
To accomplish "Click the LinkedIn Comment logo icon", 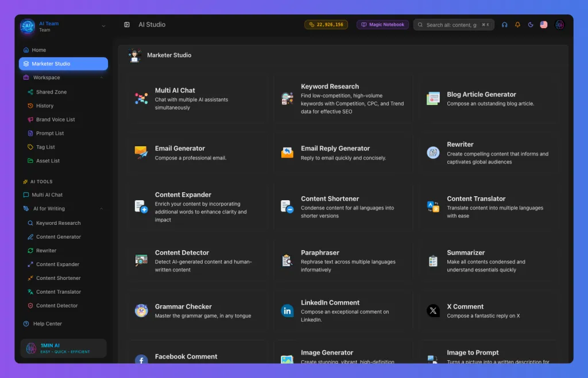I will pos(287,310).
